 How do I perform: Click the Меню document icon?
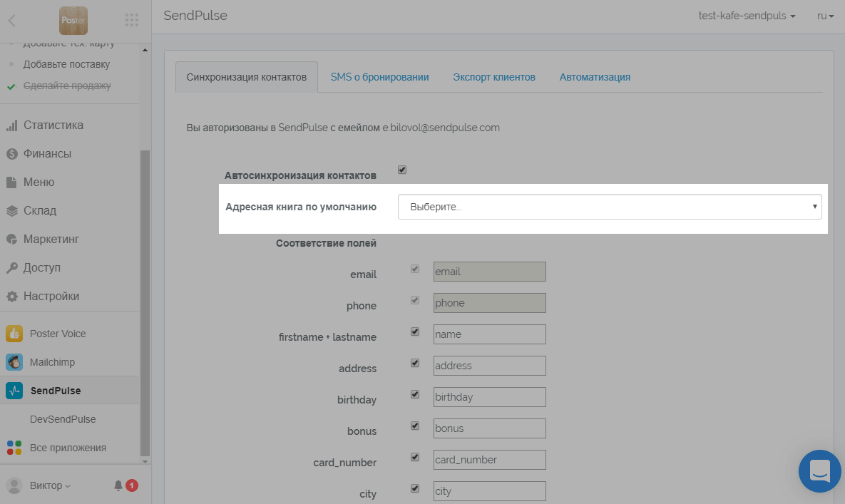(11, 182)
